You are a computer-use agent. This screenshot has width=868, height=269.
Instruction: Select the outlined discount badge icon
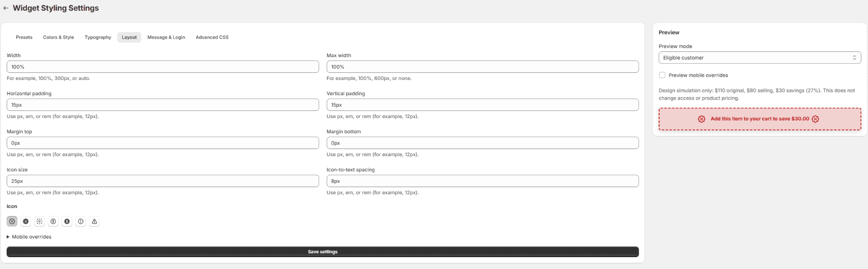coord(12,221)
